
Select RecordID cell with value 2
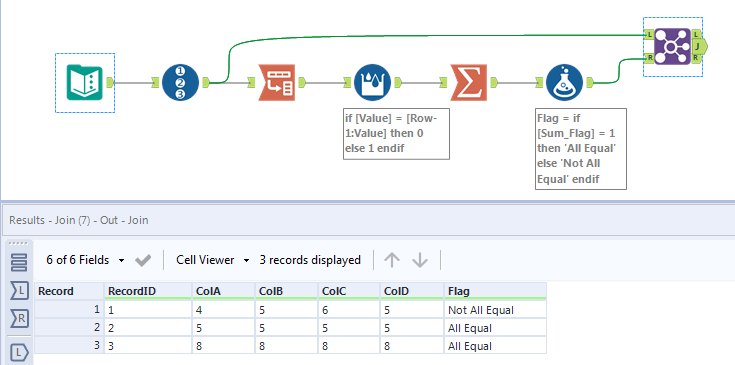click(x=148, y=328)
